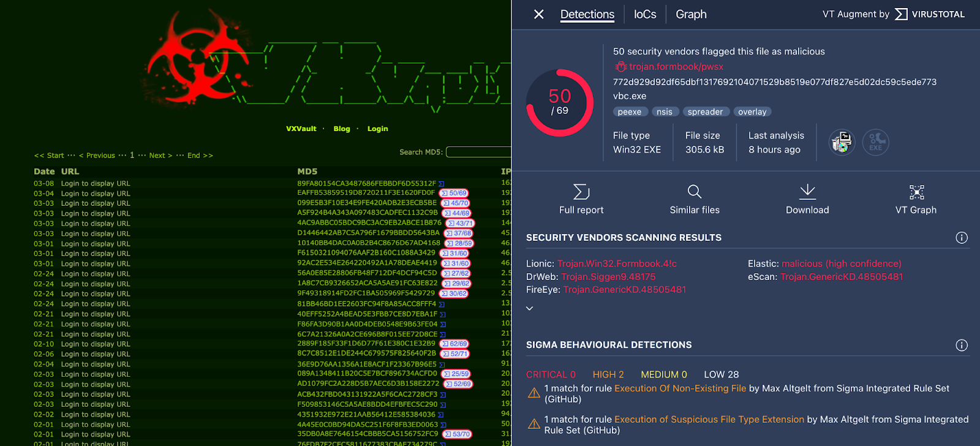Open the Full report
This screenshot has height=446, width=980.
coord(581,200)
